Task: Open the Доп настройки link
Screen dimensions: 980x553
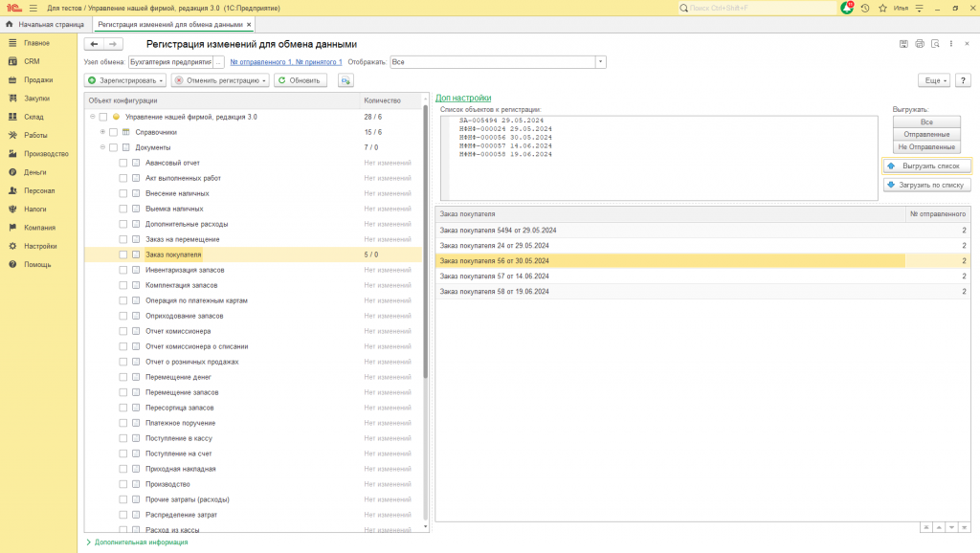Action: pyautogui.click(x=463, y=98)
